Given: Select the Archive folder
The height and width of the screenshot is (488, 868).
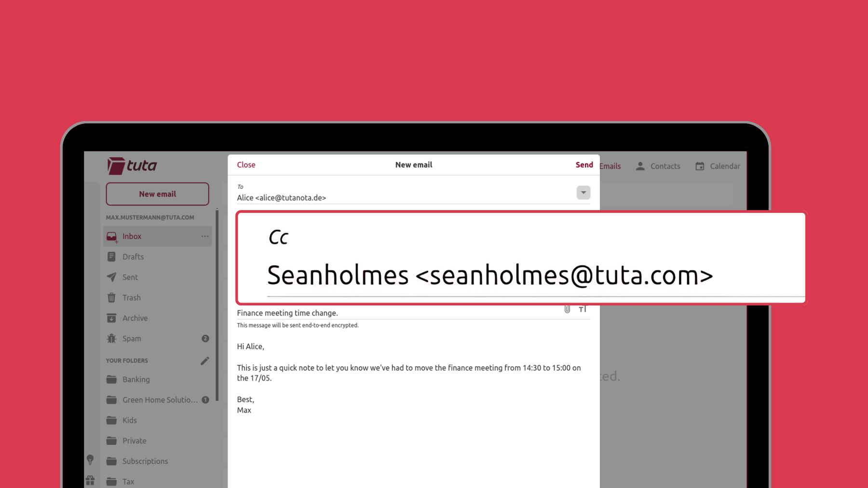Looking at the screenshot, I should pyautogui.click(x=158, y=318).
